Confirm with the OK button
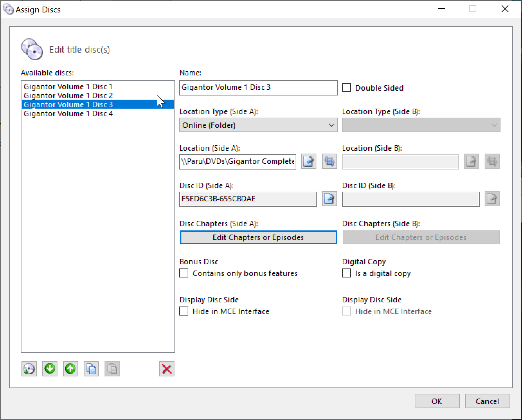522x420 pixels. point(437,401)
